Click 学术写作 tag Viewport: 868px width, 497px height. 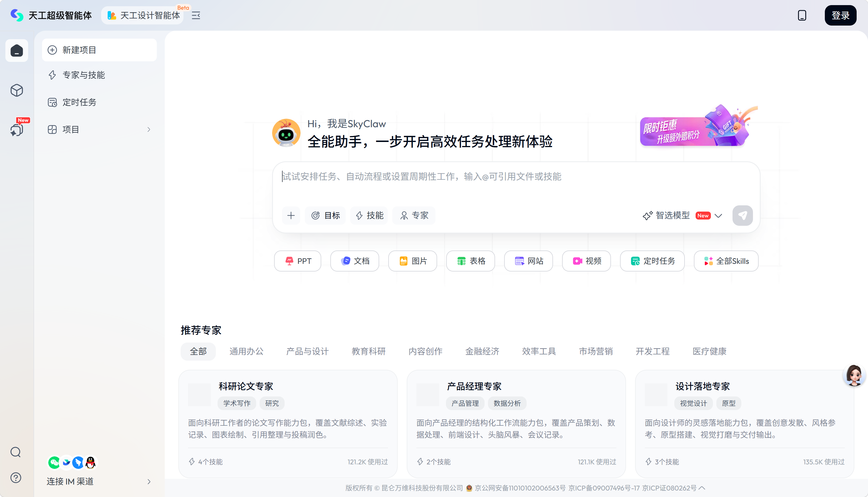pyautogui.click(x=237, y=403)
